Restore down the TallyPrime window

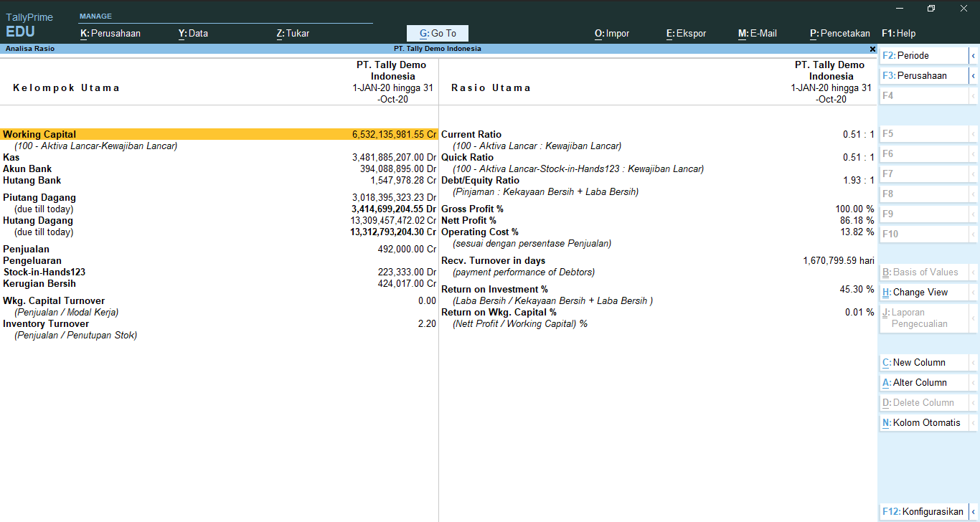[930, 9]
